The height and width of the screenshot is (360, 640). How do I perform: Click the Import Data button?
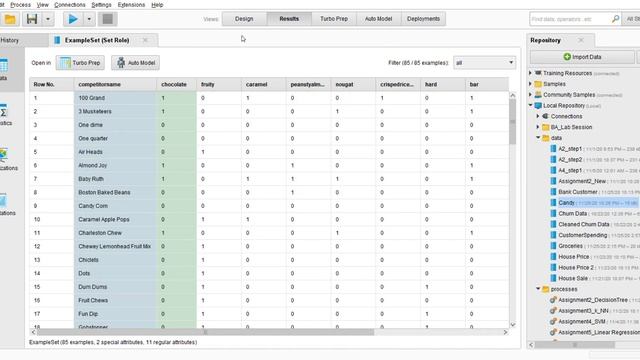tap(582, 57)
